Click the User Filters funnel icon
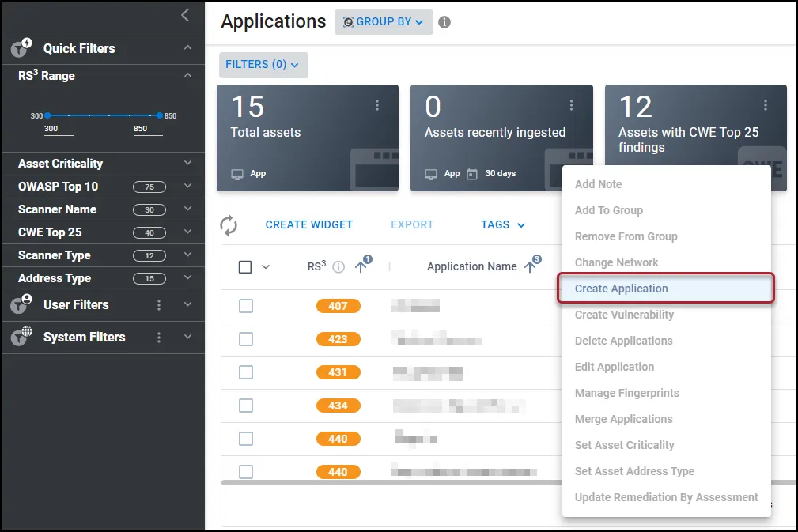798x532 pixels. [21, 304]
